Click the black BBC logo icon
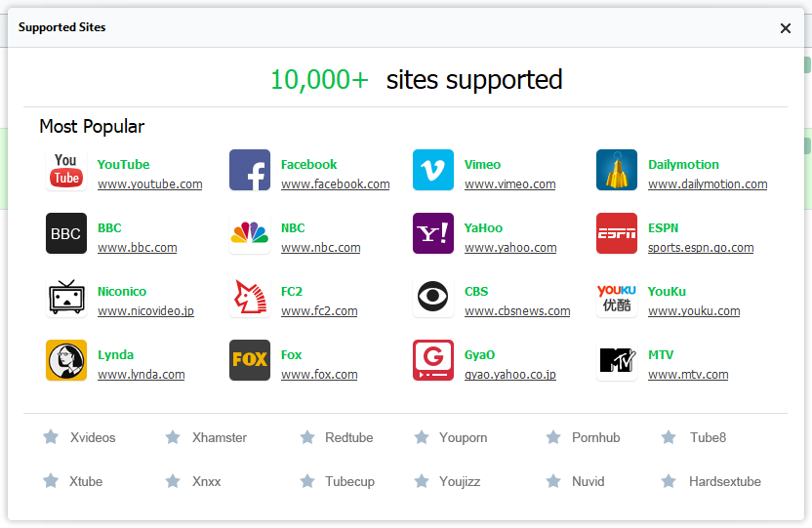Viewport: 812px width, 528px height. coord(66,233)
